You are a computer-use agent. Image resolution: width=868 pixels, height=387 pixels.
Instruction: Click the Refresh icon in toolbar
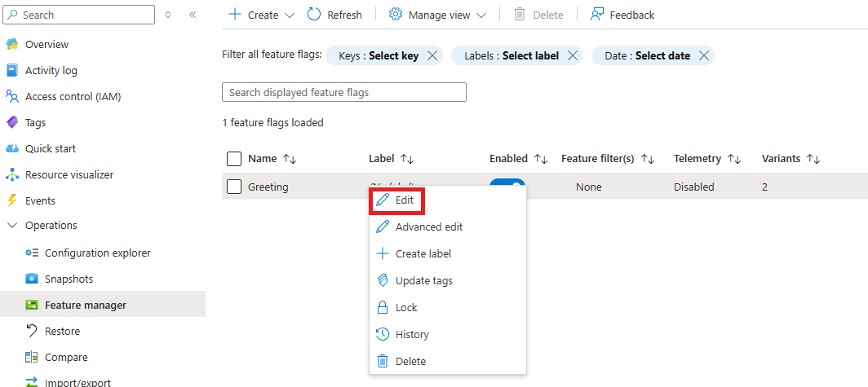(x=314, y=15)
